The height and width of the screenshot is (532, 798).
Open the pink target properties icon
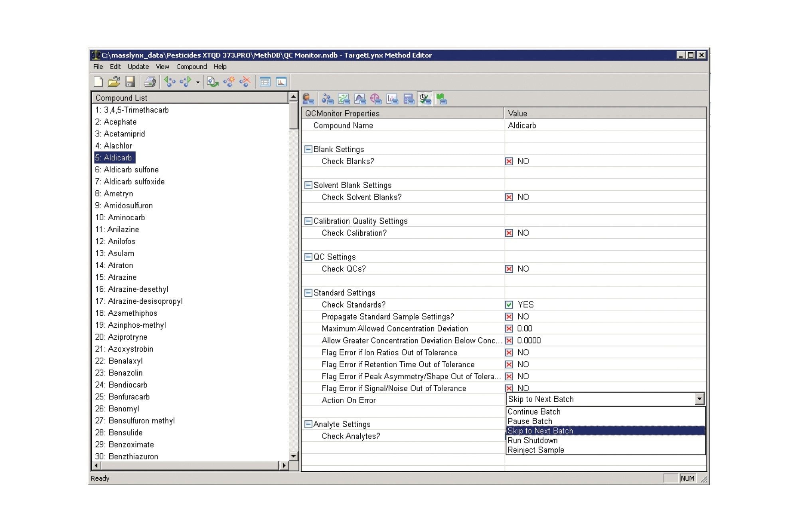coord(376,99)
